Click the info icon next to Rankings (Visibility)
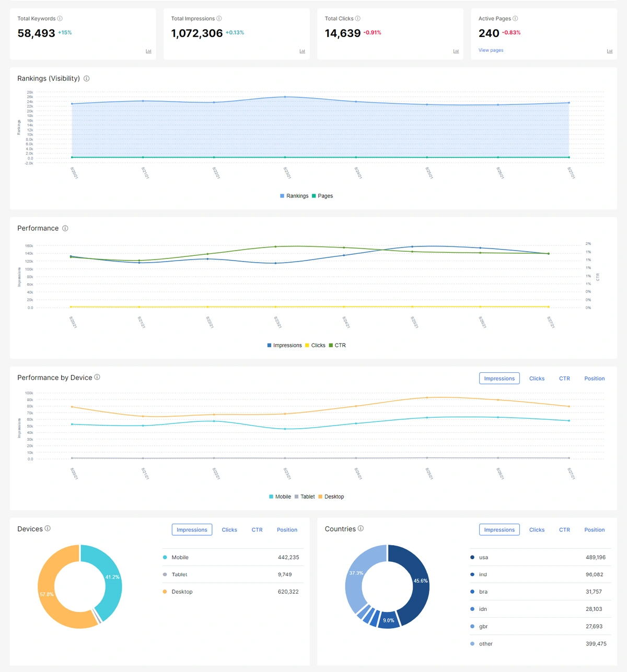The height and width of the screenshot is (672, 627). 87,79
